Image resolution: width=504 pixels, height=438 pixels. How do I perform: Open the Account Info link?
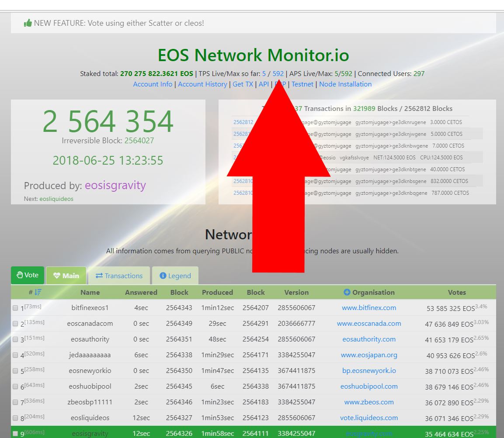[153, 84]
